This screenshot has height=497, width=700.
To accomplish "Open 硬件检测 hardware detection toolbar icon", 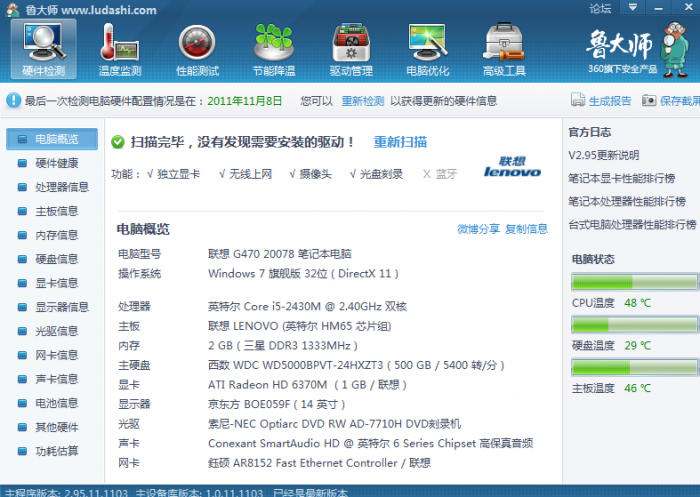I will click(x=44, y=49).
